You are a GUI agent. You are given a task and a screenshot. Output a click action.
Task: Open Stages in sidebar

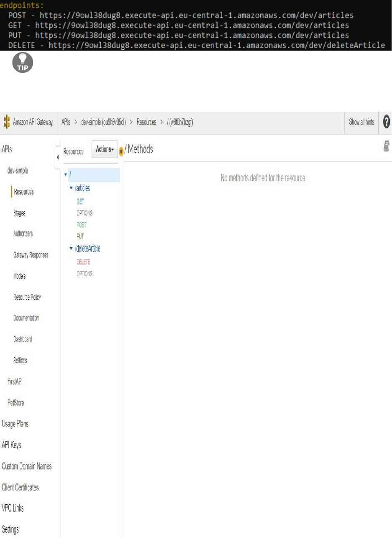[x=19, y=213]
